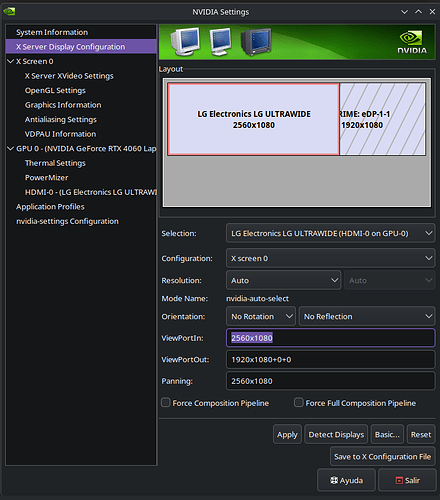This screenshot has width=440, height=500.
Task: Open VDPAU Information page
Action: pos(60,134)
